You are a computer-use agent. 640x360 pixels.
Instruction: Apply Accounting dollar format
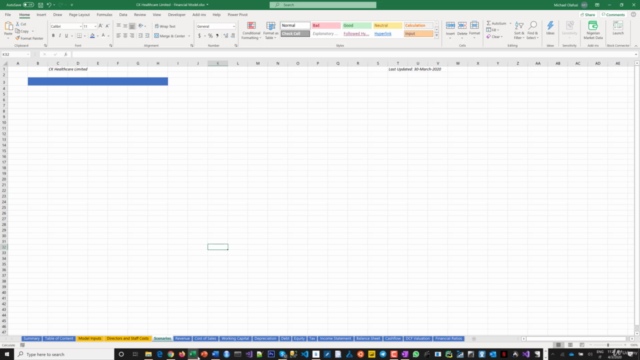200,36
